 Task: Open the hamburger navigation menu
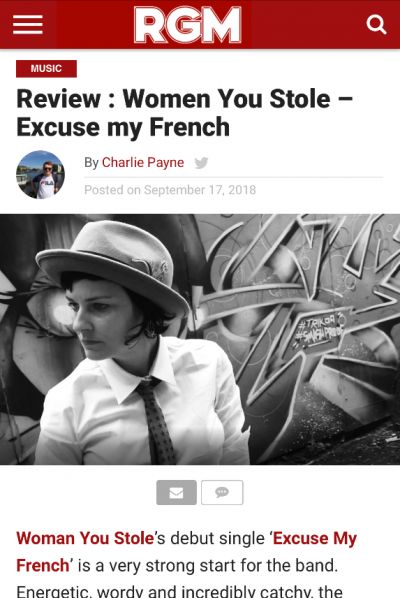pos(27,24)
